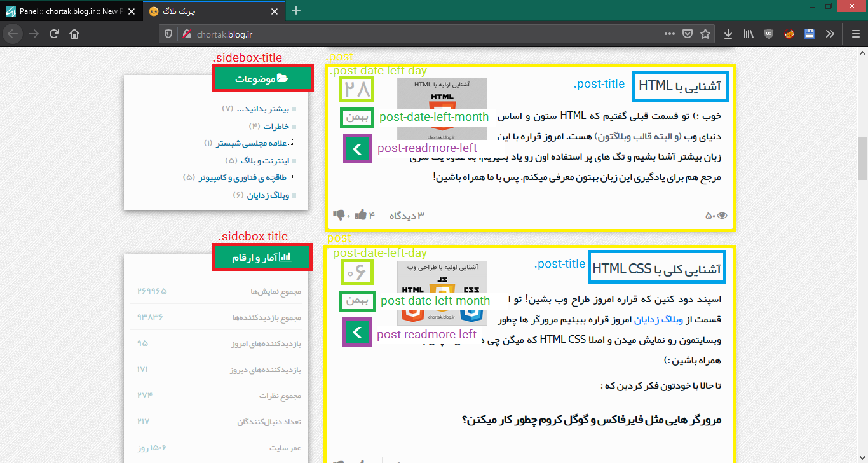
Task: Dislike the 'آشنایی با HTML' post with thumbs down
Action: [339, 215]
